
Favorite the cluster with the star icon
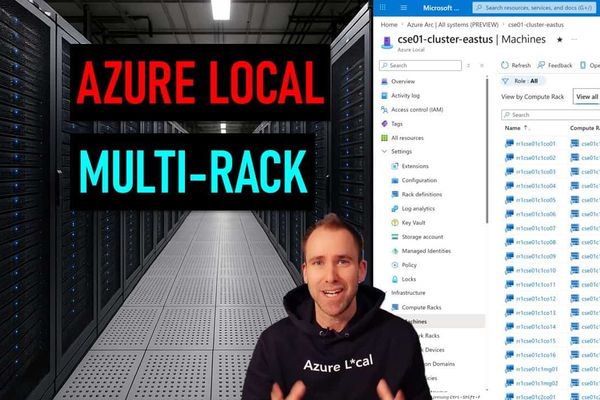[559, 39]
